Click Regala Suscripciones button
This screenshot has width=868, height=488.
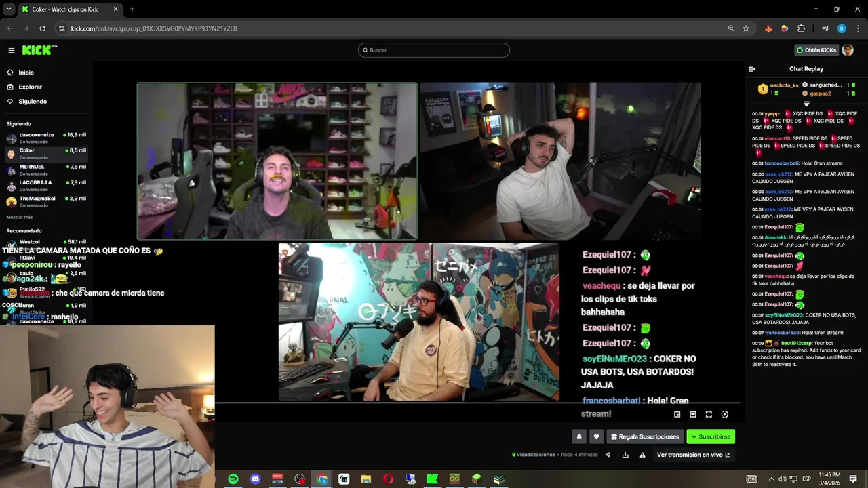pyautogui.click(x=645, y=436)
